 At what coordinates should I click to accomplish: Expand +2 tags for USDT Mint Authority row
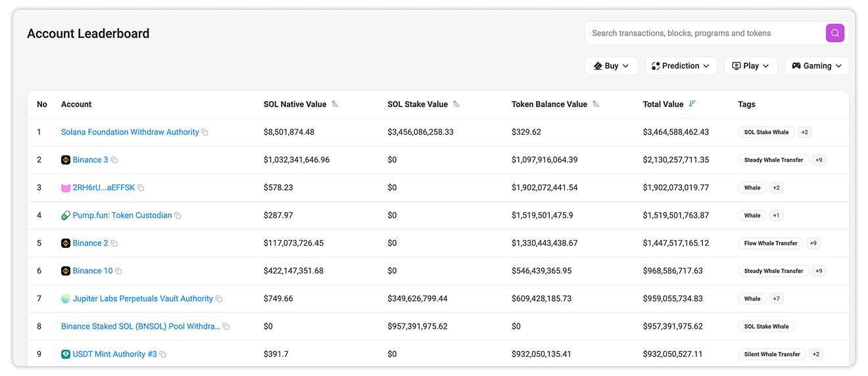(x=816, y=354)
